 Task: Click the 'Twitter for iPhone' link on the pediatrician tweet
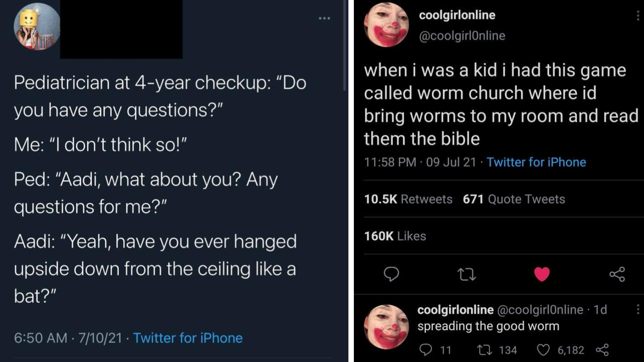pyautogui.click(x=189, y=338)
